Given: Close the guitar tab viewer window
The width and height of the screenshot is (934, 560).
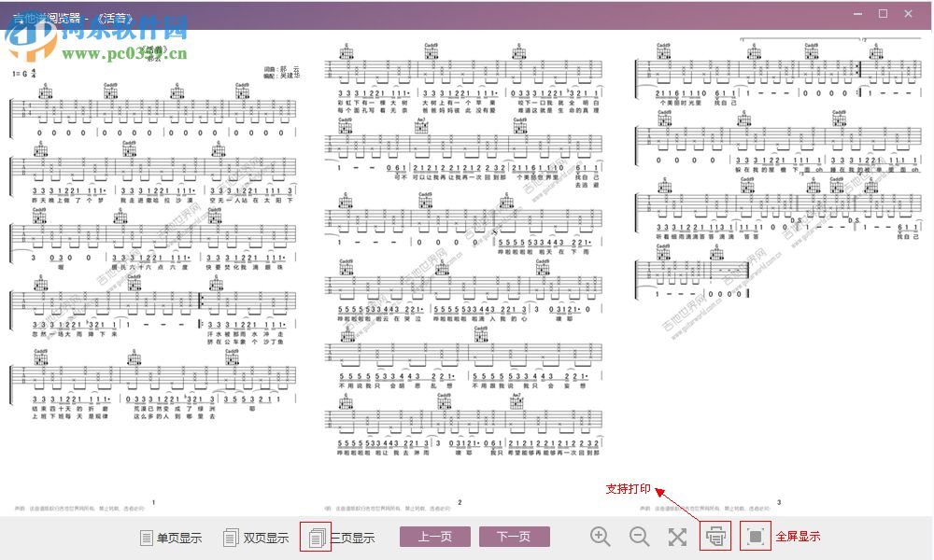Looking at the screenshot, I should [x=909, y=14].
